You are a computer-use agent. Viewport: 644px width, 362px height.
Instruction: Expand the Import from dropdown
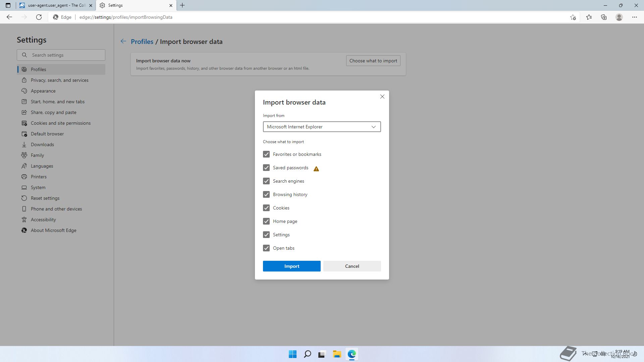pos(322,127)
